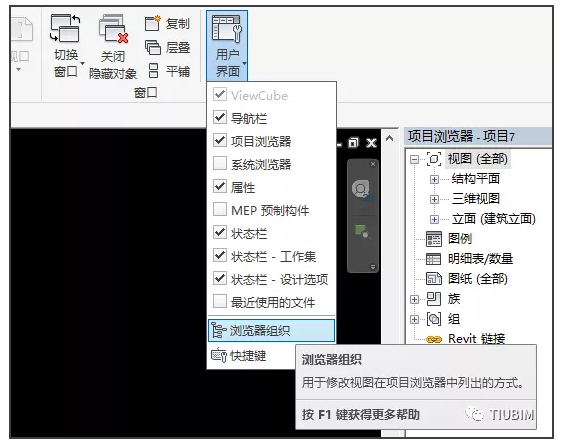
Task: Select 结构平面 in project browser
Action: (x=476, y=179)
